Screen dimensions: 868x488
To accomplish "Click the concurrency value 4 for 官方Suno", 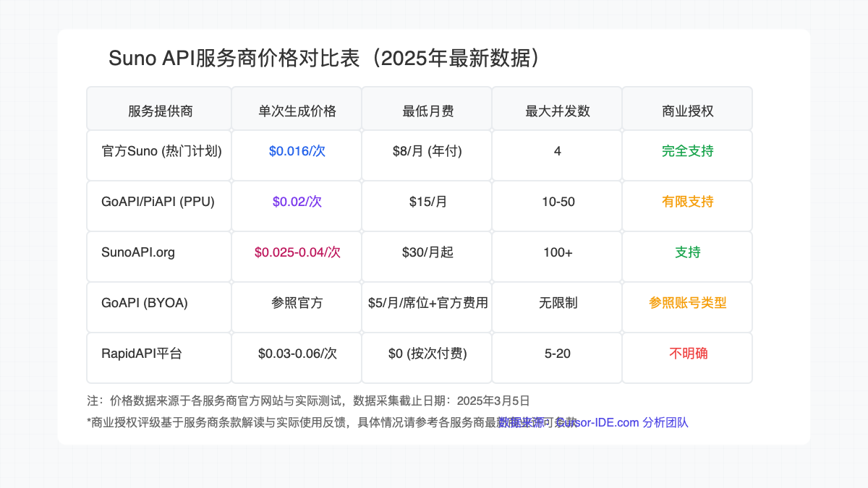I will coord(558,151).
